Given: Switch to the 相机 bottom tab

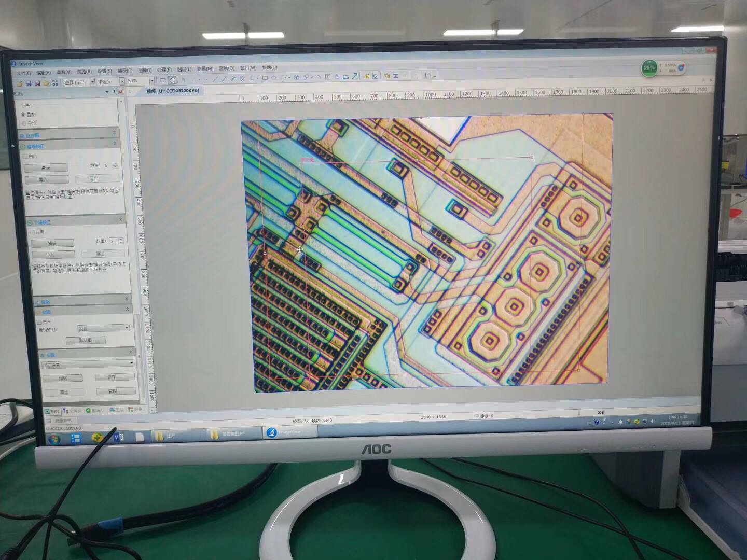Looking at the screenshot, I should tap(52, 411).
